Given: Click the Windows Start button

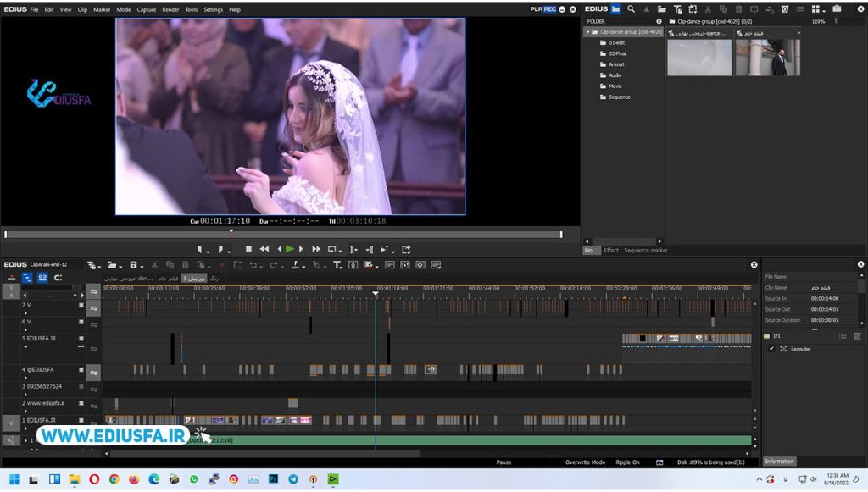Looking at the screenshot, I should pos(14,479).
